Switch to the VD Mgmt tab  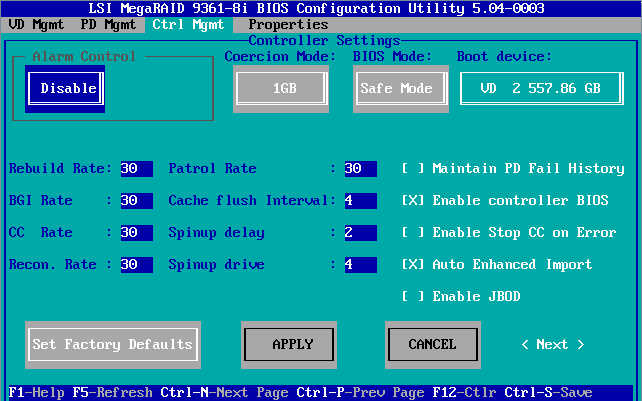pos(36,25)
